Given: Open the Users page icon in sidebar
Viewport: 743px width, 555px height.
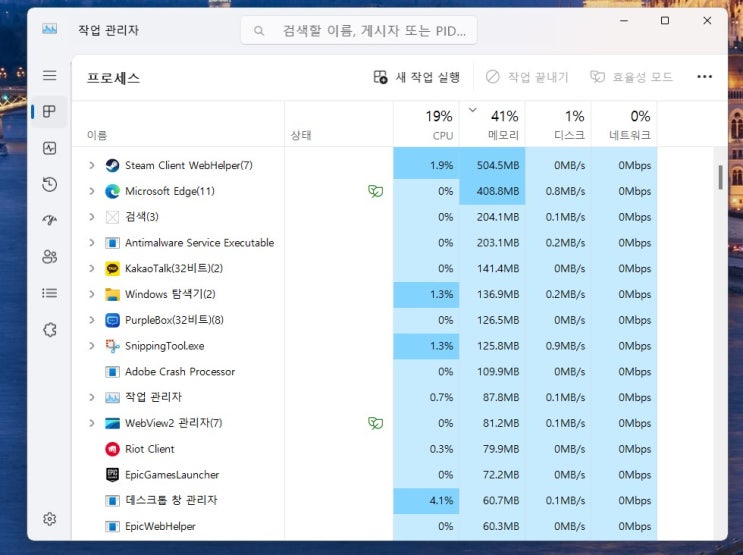Looking at the screenshot, I should (49, 256).
